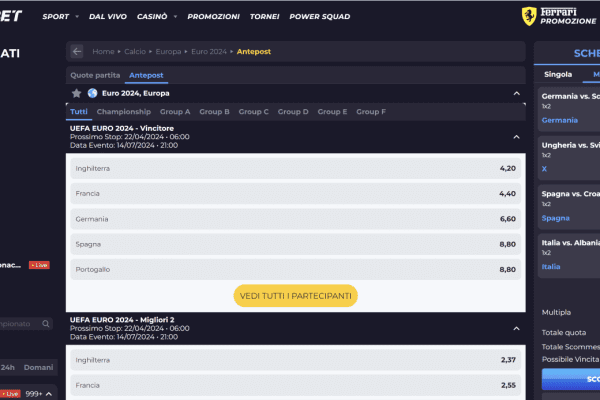Viewport: 600px width, 400px height.
Task: Click the Calcio breadcrumb link
Action: [135, 51]
